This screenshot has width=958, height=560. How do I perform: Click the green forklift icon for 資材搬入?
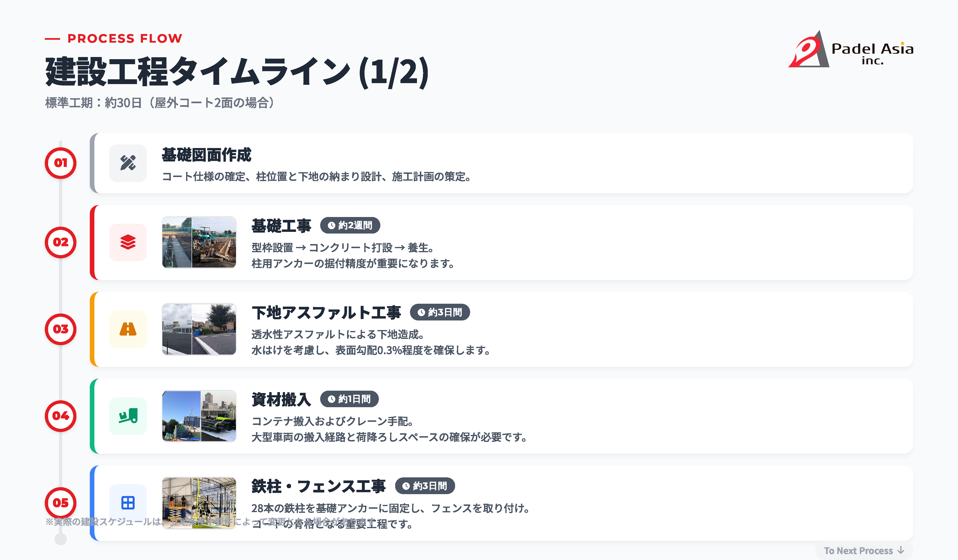(128, 416)
